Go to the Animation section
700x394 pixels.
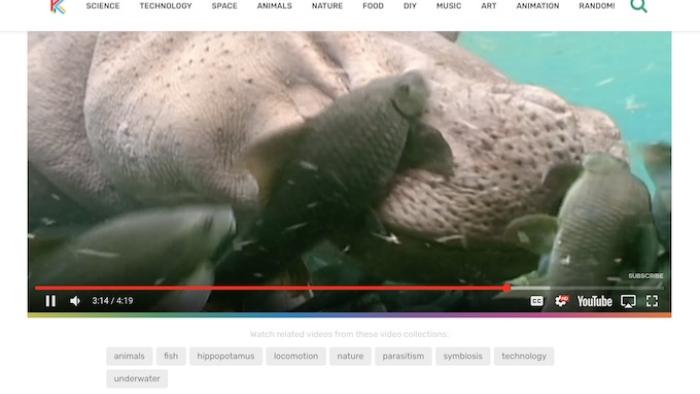point(538,6)
